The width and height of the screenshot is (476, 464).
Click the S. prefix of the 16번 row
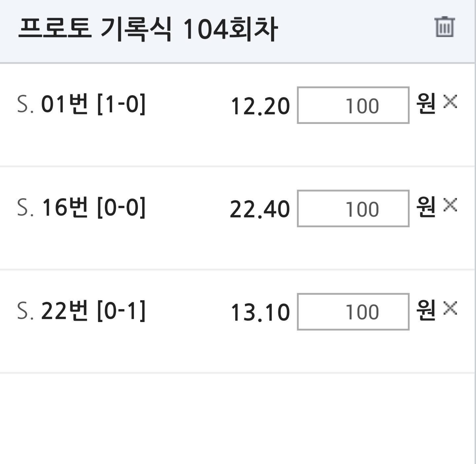(x=25, y=208)
